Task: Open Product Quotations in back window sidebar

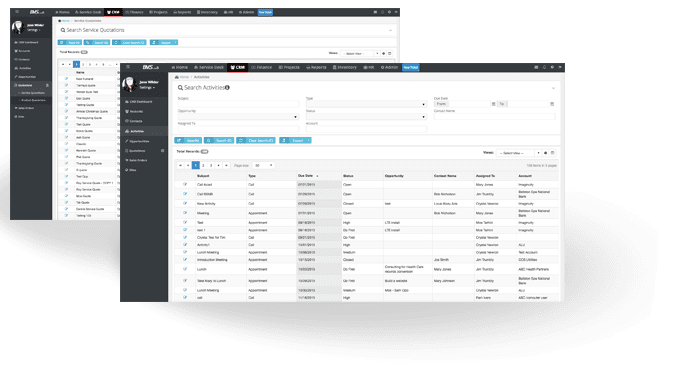Action: click(x=33, y=100)
